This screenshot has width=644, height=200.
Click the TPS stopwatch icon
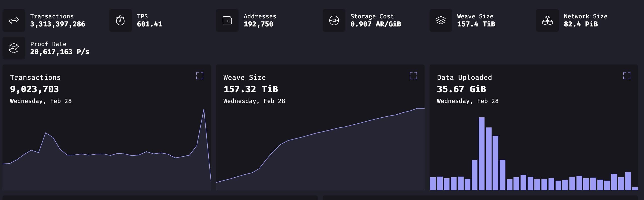coord(120,20)
